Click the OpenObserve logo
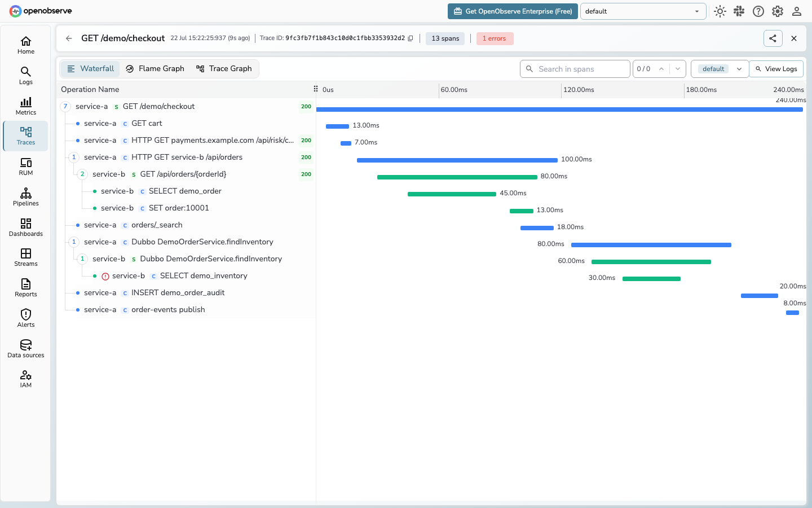 pyautogui.click(x=41, y=11)
